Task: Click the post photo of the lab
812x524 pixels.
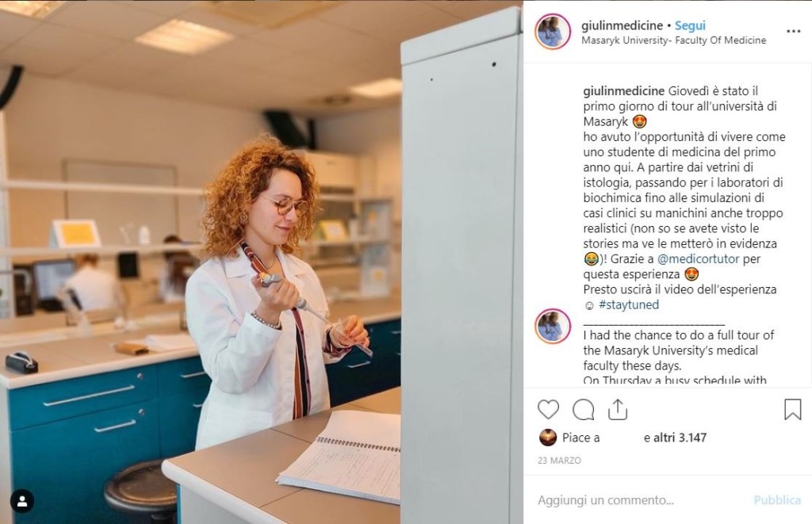Action: 262,262
